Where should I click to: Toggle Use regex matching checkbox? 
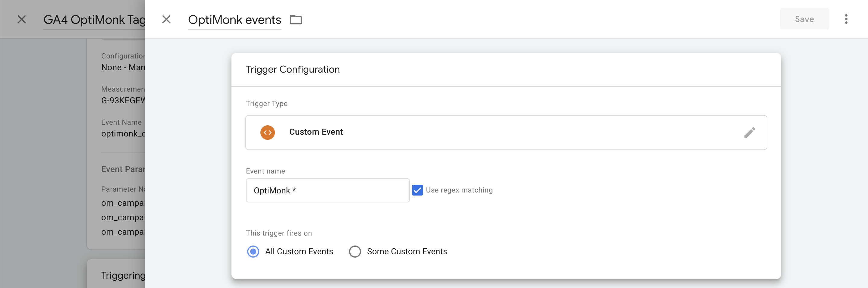pos(417,190)
